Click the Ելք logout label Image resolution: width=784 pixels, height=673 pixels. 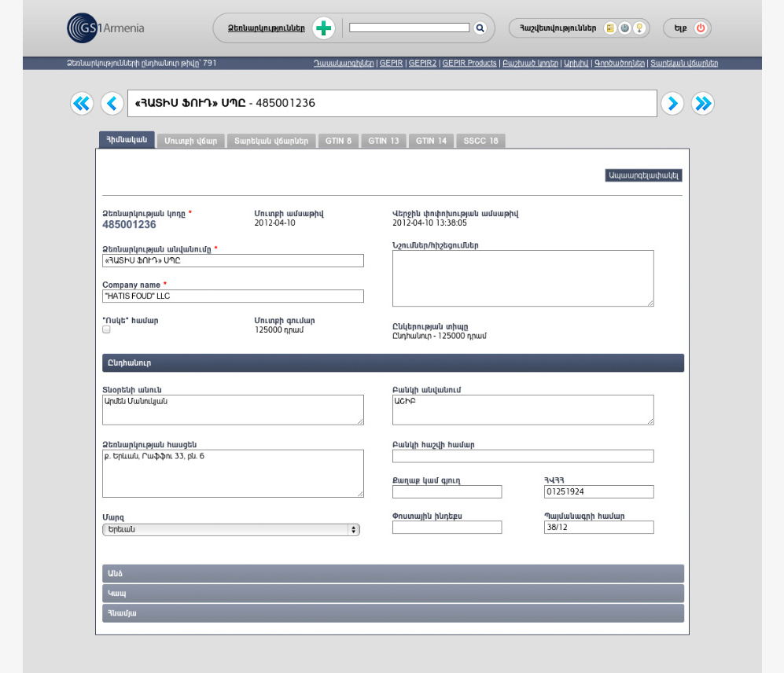(x=680, y=28)
